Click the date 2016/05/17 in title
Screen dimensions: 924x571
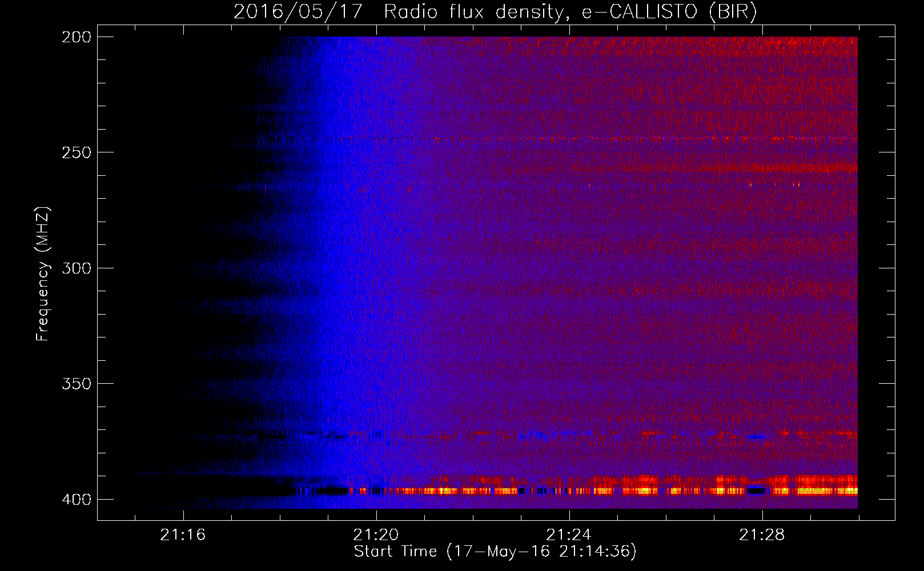point(298,11)
